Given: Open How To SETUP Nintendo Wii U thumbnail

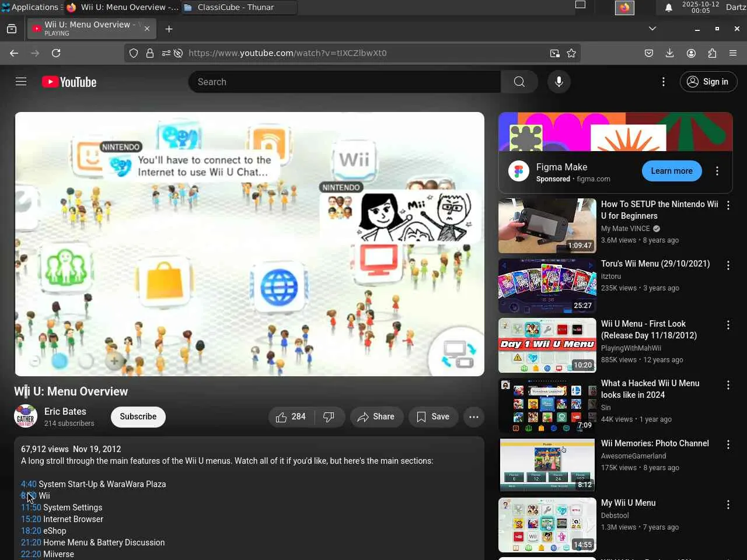Looking at the screenshot, I should [547, 226].
